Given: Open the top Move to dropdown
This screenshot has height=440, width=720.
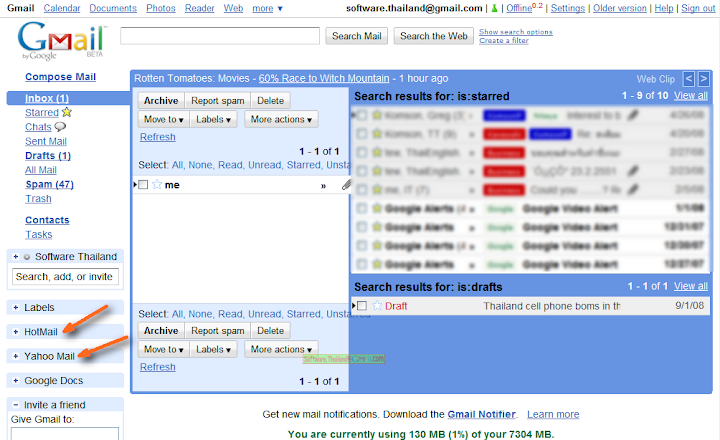Looking at the screenshot, I should pyautogui.click(x=163, y=119).
